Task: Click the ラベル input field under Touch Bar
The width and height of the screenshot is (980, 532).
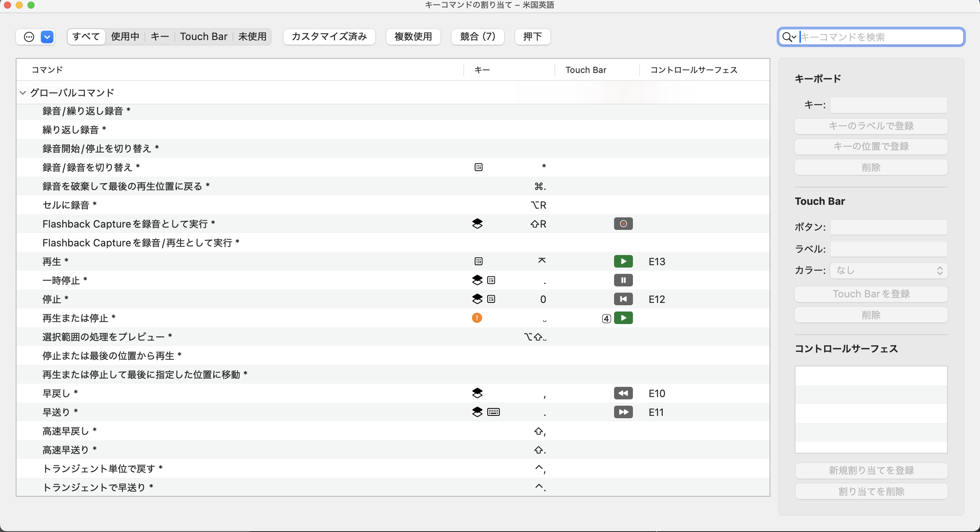Action: click(889, 249)
